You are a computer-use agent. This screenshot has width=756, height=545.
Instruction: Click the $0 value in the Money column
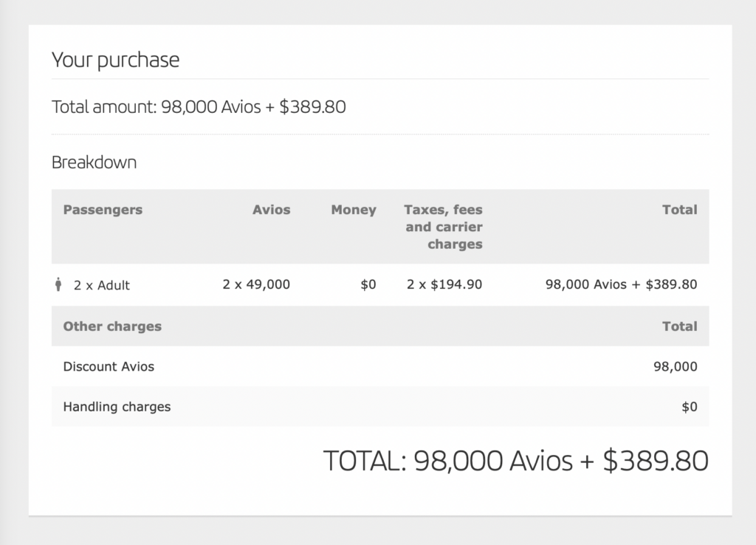[368, 284]
